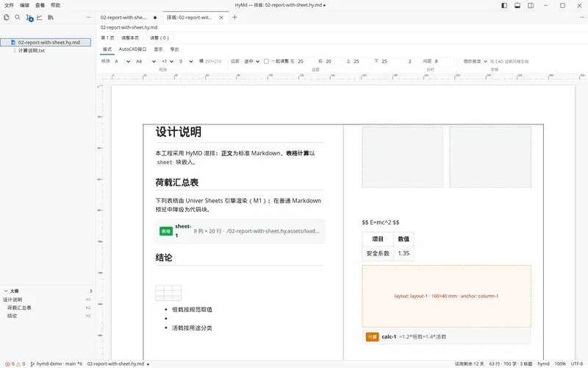
Task: Open the editor more actions ellipsis at right
Action: pos(582,17)
